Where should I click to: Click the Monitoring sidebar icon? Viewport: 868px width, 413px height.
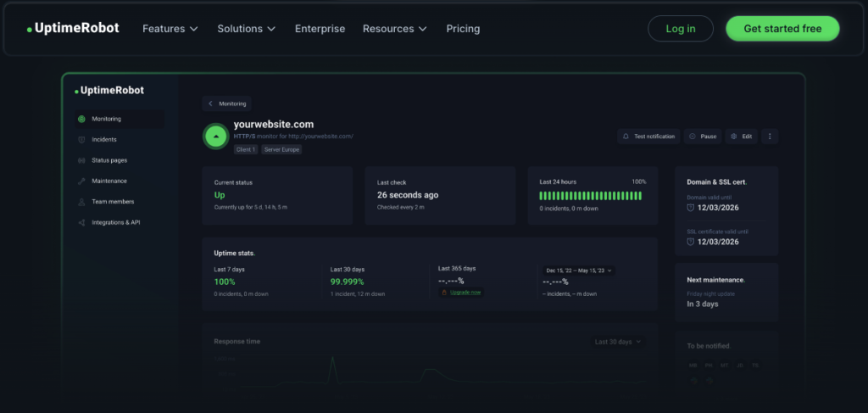(81, 119)
